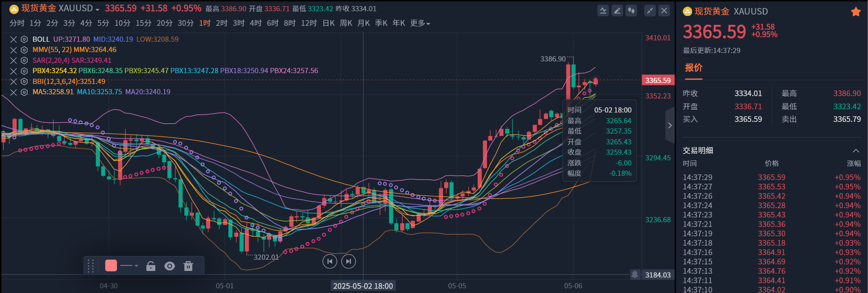Viewport: 868px width, 293px height.
Task: Collapse the 交易明细 section chevron
Action: [856, 150]
